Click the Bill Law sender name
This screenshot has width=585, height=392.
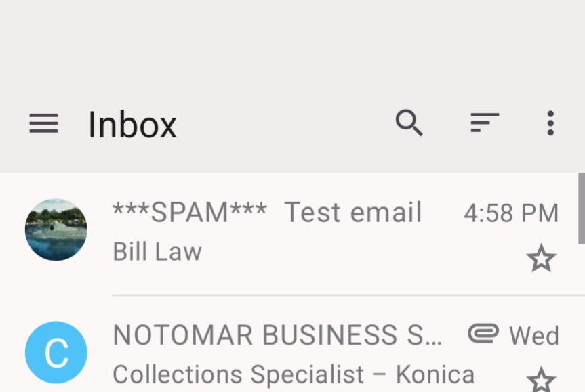157,252
